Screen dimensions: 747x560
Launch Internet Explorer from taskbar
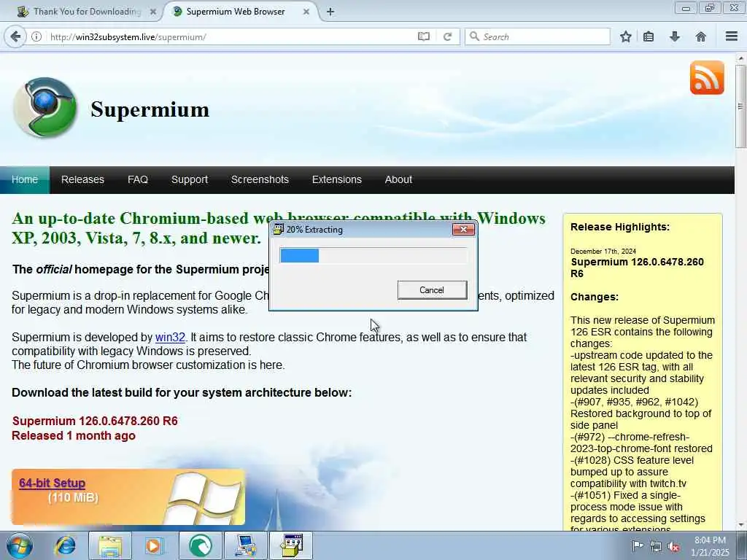click(65, 545)
